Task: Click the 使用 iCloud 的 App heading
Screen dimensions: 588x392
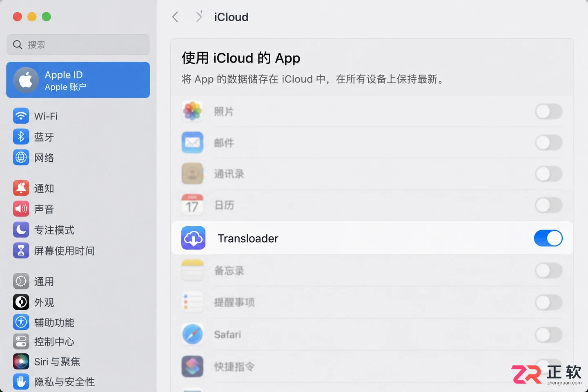Action: click(x=241, y=58)
